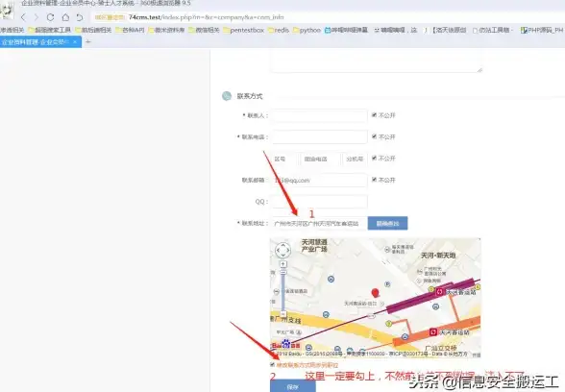Screen dimensions: 565x392
Task: Toggle 不公开 checkbox beside 联系人
Action: pyautogui.click(x=374, y=115)
